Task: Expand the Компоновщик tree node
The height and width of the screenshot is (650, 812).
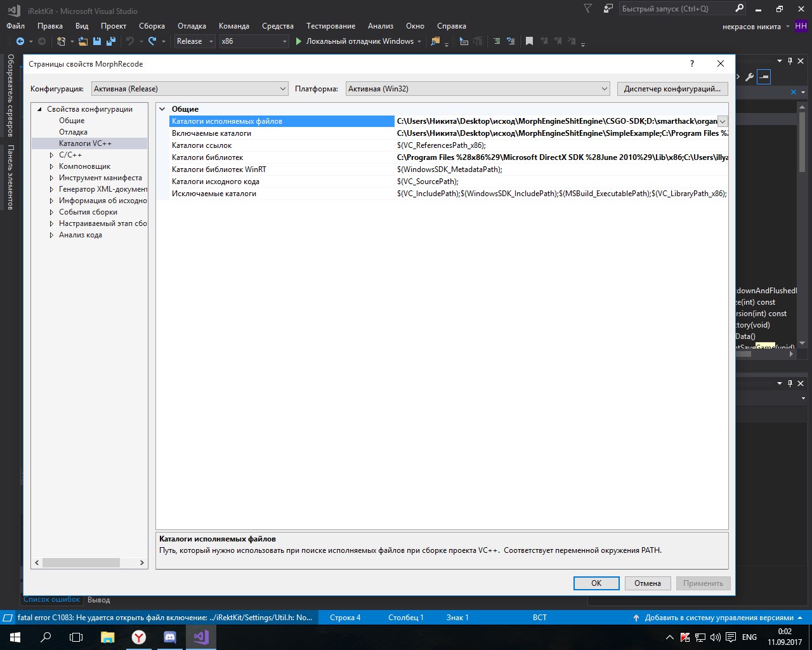Action: [52, 166]
